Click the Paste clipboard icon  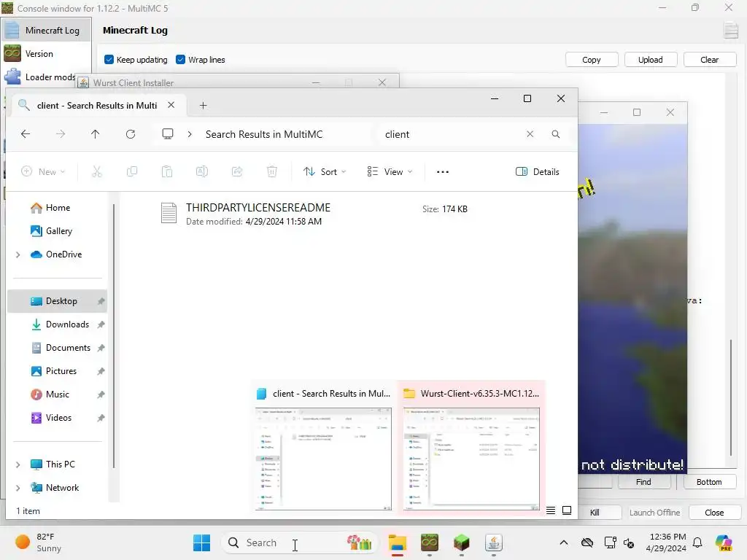167,171
